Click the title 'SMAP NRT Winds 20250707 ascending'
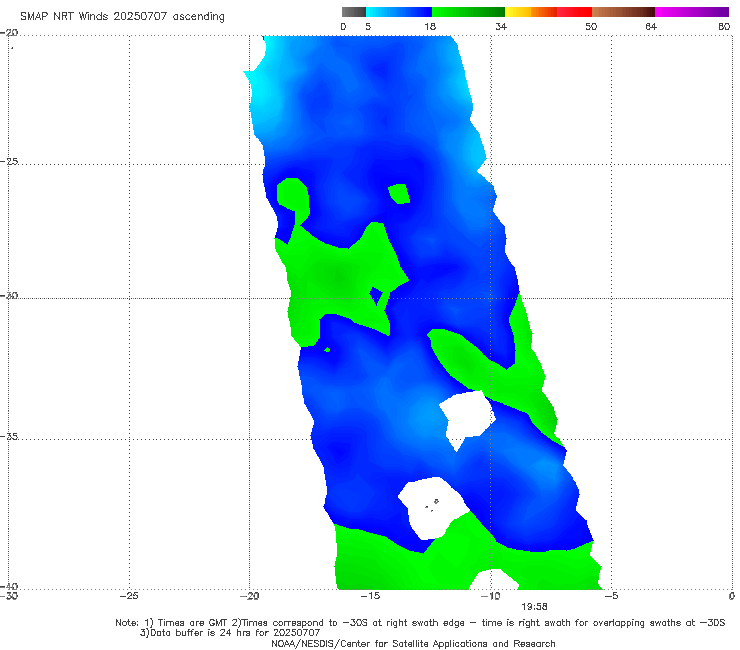The height and width of the screenshot is (650, 740). (x=122, y=16)
